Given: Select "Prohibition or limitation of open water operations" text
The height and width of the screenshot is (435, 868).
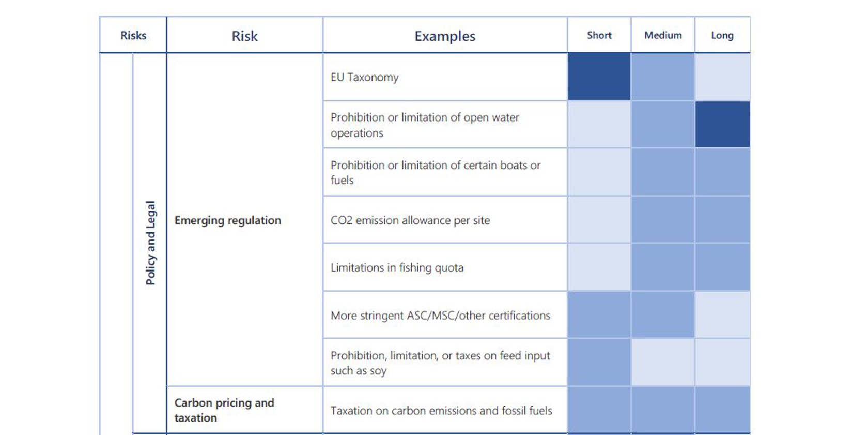Looking at the screenshot, I should (425, 125).
